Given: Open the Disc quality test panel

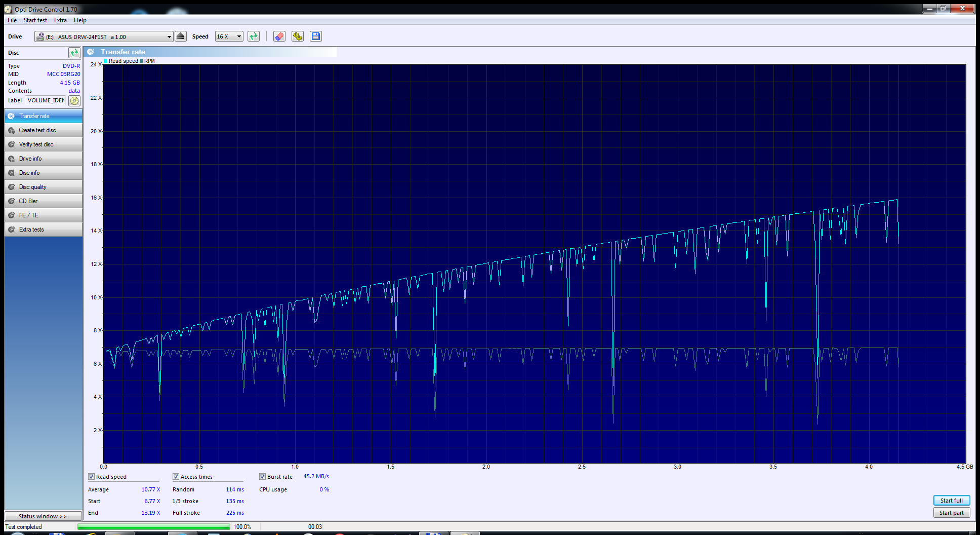Looking at the screenshot, I should (x=44, y=187).
